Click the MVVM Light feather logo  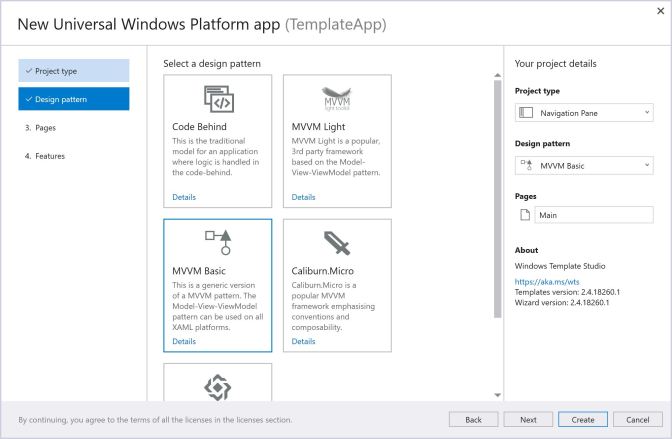[x=337, y=99]
